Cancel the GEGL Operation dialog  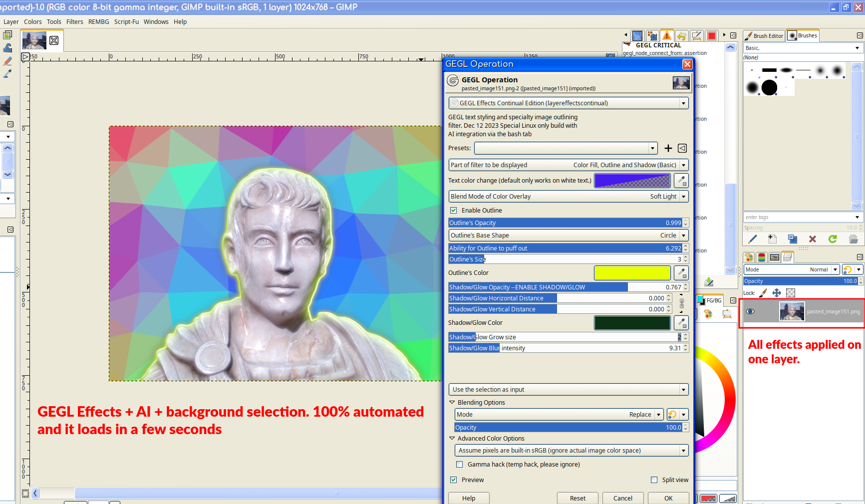pos(623,498)
